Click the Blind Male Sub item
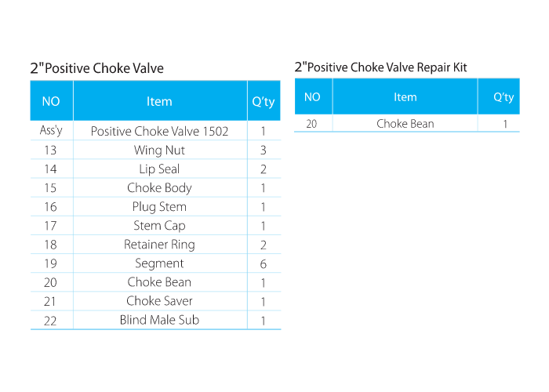Viewport: 549px width, 392px height. pyautogui.click(x=159, y=319)
